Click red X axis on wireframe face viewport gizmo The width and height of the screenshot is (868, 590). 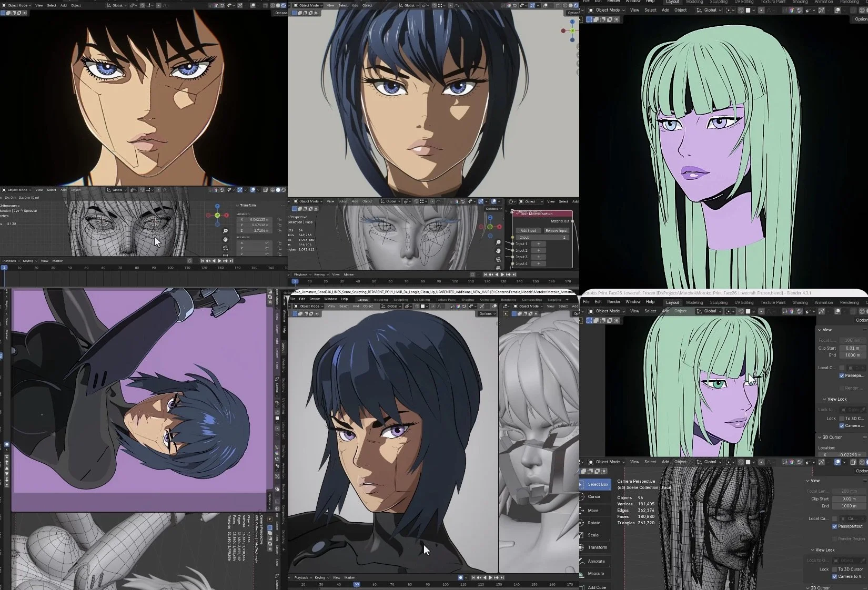[226, 215]
